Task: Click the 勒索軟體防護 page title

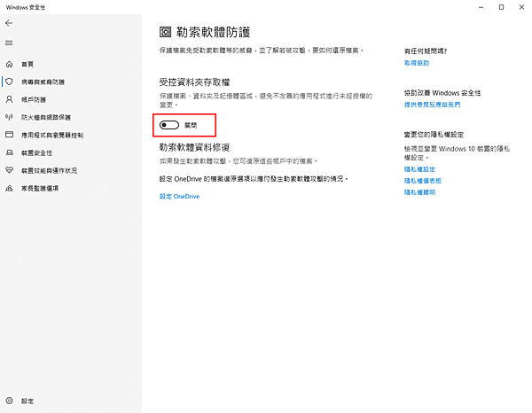Action: (213, 32)
